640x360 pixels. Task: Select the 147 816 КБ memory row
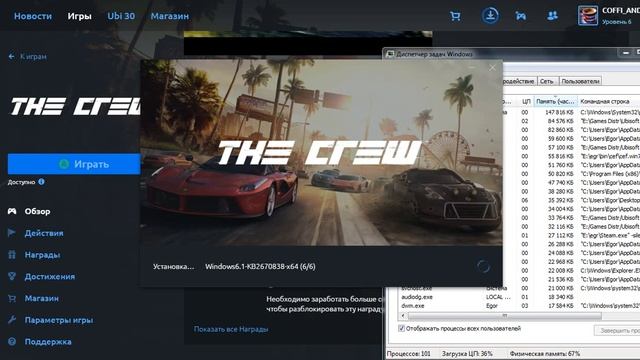tap(571, 112)
